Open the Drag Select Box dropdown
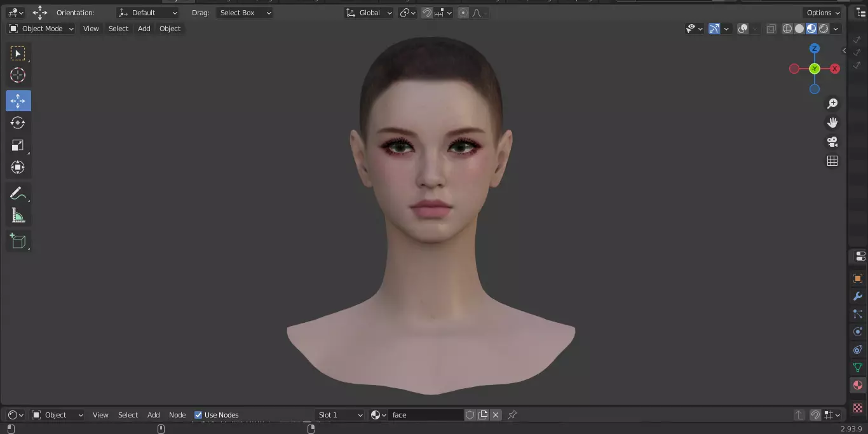Viewport: 868px width, 434px height. coord(244,13)
